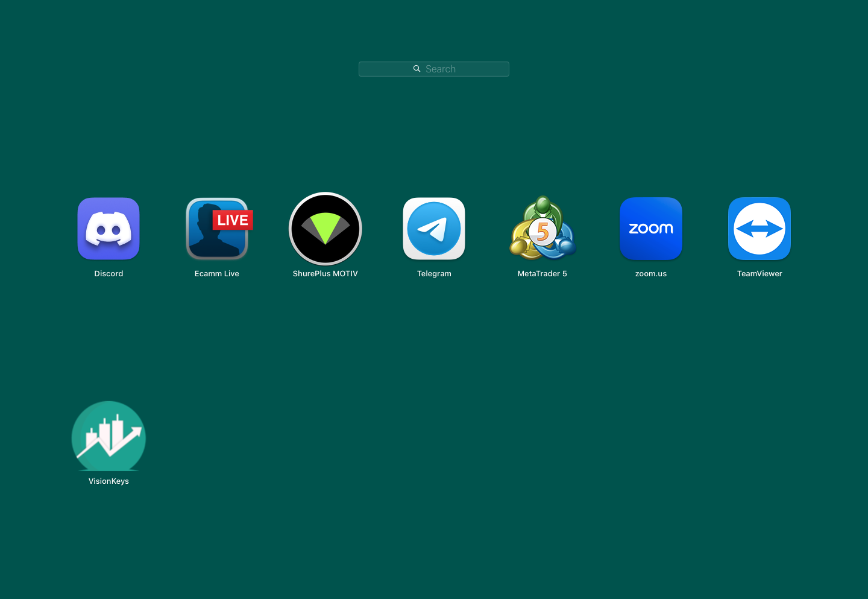This screenshot has height=599, width=868.
Task: Click the magnifying glass in Search
Action: [x=417, y=69]
